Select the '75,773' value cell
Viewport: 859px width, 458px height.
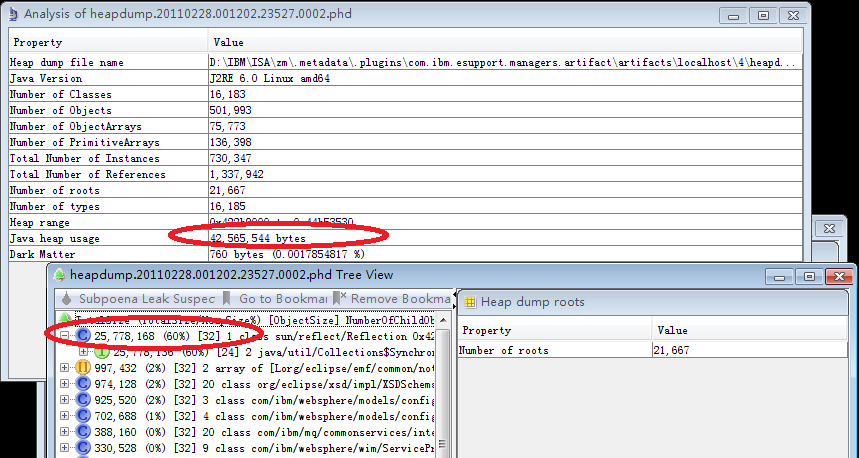point(505,126)
